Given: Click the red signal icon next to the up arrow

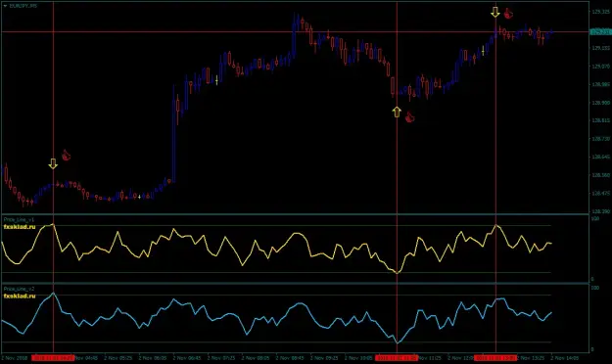Looking at the screenshot, I should click(409, 117).
